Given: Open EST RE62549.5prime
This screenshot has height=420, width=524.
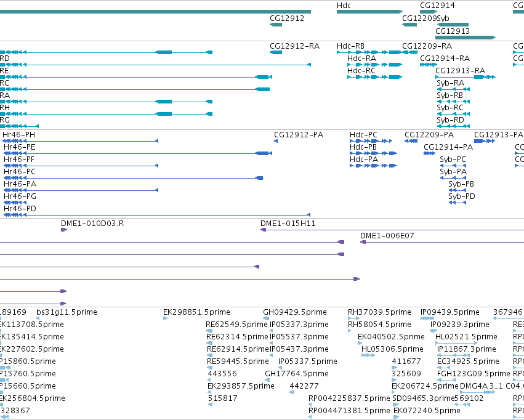Looking at the screenshot, I should 236,325.
